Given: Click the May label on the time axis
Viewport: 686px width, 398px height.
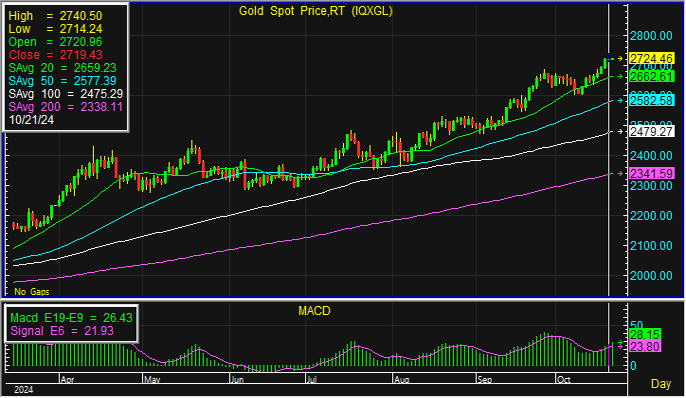Looking at the screenshot, I should click(x=152, y=380).
